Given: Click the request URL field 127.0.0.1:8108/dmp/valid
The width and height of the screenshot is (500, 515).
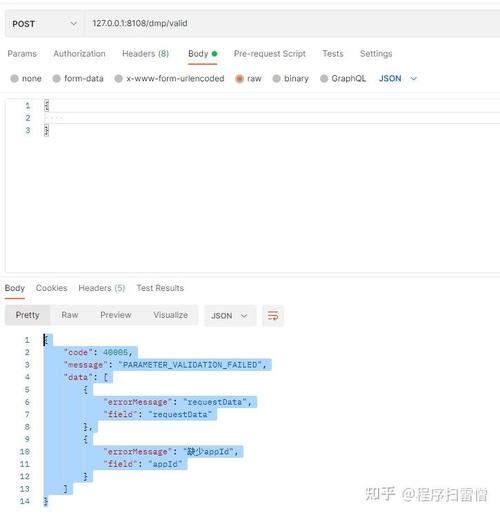Looking at the screenshot, I should (x=293, y=23).
